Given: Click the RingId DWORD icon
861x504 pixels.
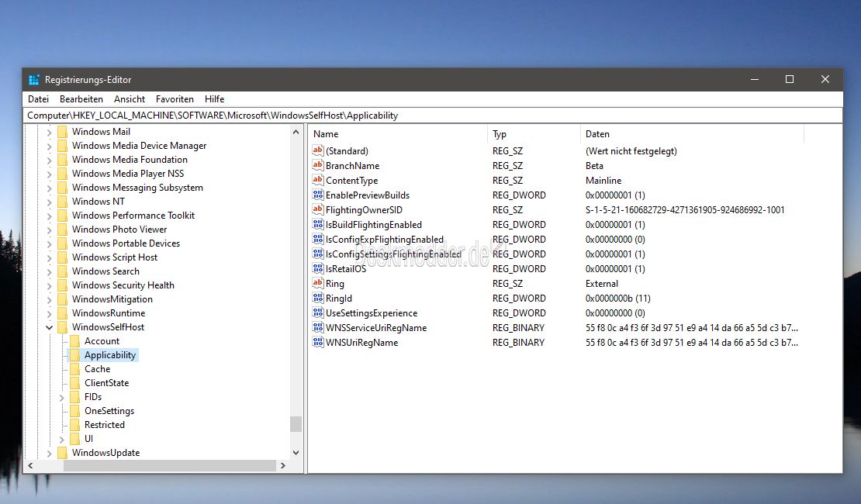Looking at the screenshot, I should click(x=317, y=298).
